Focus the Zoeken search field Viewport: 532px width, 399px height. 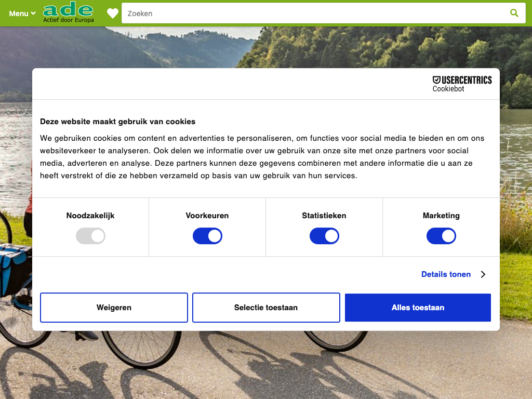point(312,14)
